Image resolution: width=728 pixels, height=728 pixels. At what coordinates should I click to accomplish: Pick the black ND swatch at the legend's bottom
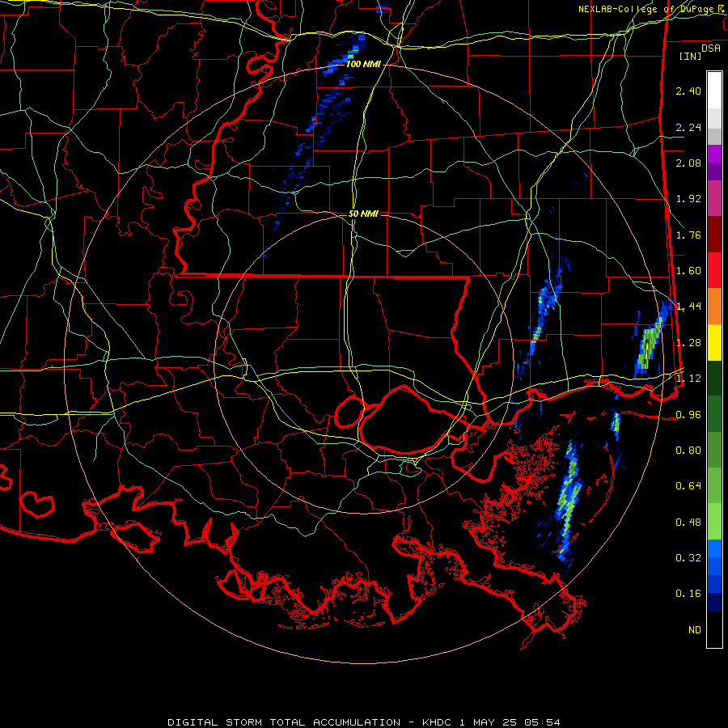pyautogui.click(x=714, y=629)
